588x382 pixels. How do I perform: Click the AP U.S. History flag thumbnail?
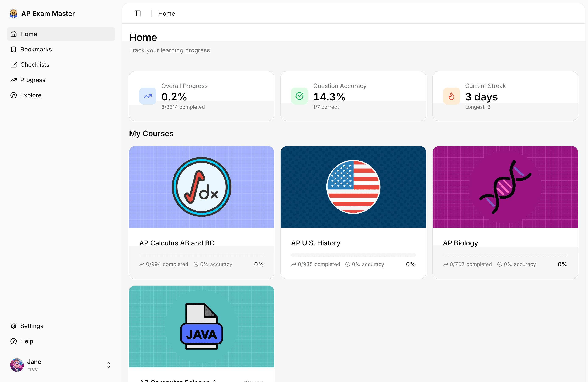click(353, 187)
